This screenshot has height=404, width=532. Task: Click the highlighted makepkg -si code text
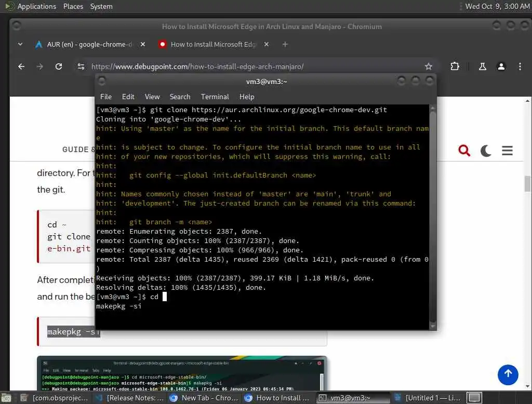(73, 331)
